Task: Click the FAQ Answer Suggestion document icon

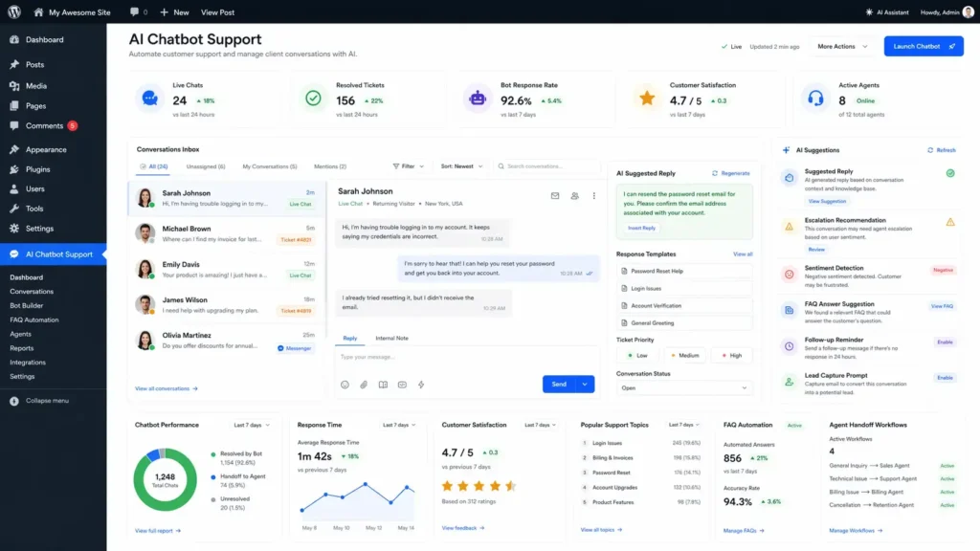Action: (790, 310)
